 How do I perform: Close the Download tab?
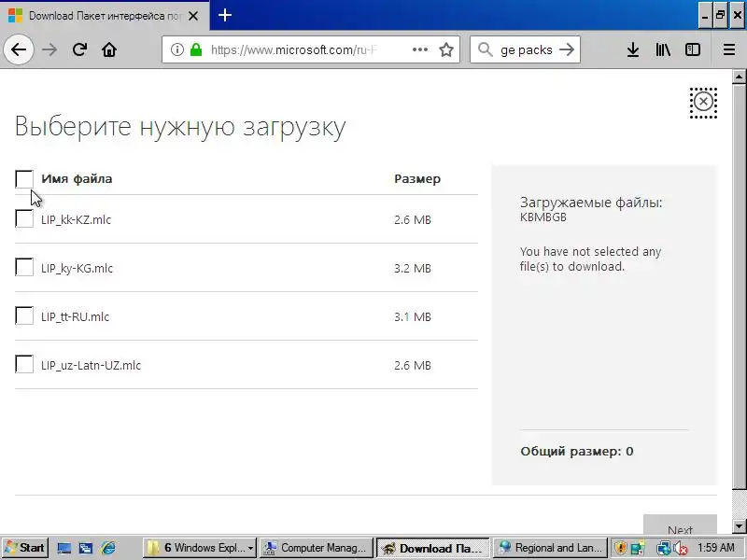tap(193, 16)
